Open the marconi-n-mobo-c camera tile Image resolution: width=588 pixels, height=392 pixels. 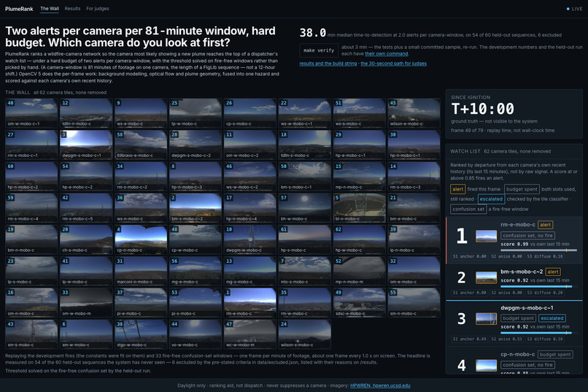coord(141,272)
